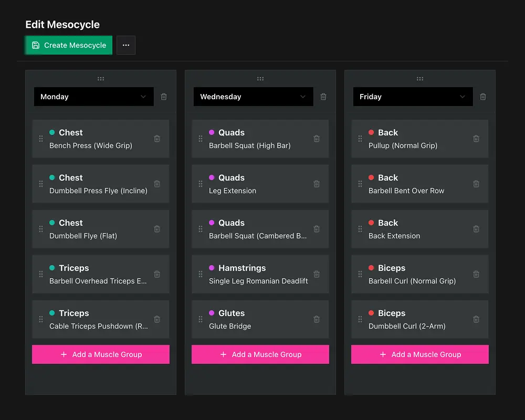This screenshot has width=525, height=420.
Task: Add a Muscle Group to Friday
Action: (x=419, y=354)
